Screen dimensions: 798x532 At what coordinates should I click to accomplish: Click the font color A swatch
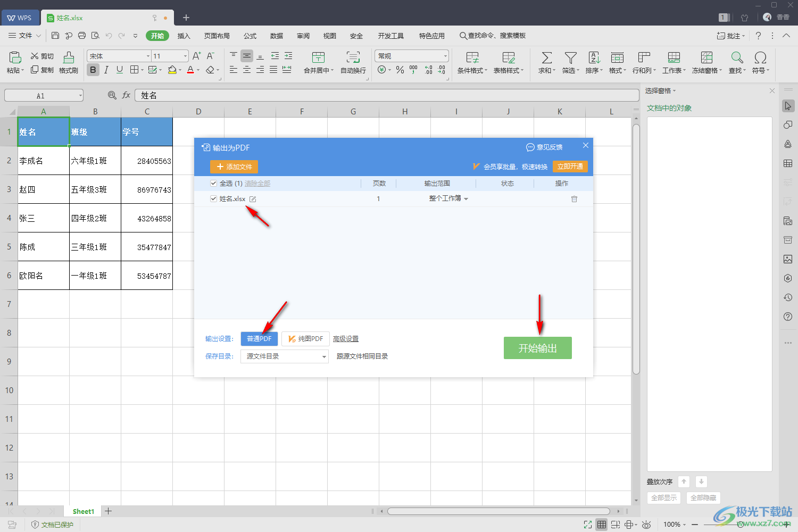click(190, 70)
